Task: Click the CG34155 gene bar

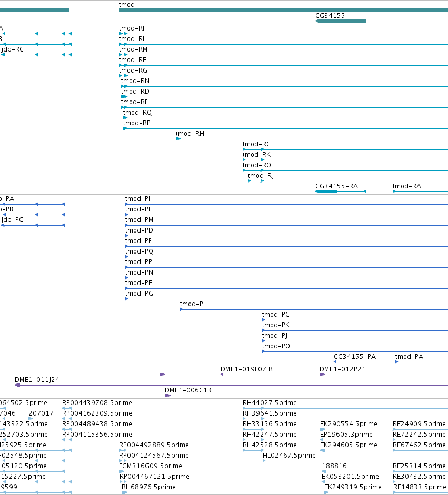Action: pos(341,21)
